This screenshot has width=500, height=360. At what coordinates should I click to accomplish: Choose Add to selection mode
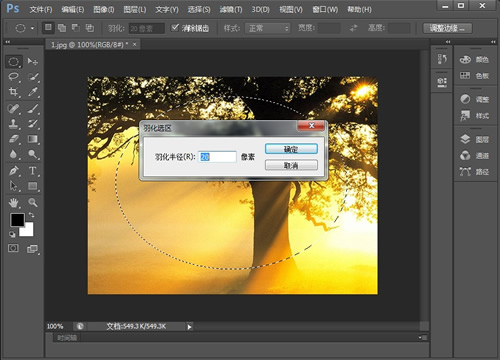coord(62,28)
